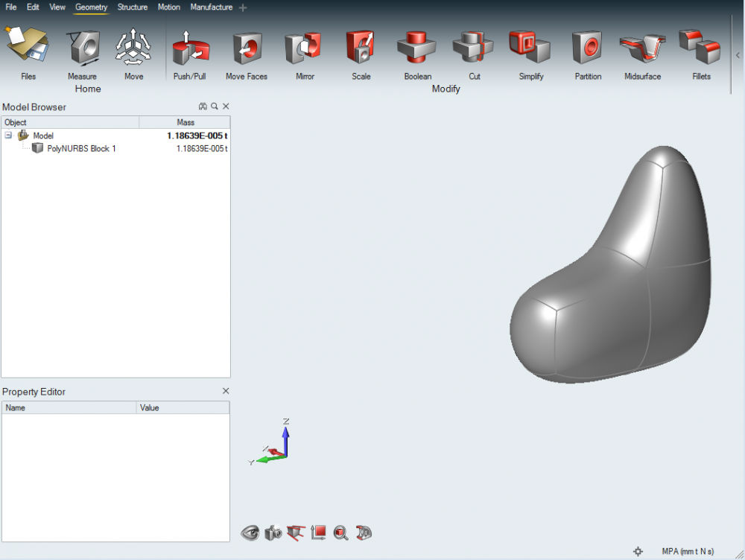Select PolyNURBS Block 1 in the tree
The width and height of the screenshot is (745, 560).
[81, 149]
